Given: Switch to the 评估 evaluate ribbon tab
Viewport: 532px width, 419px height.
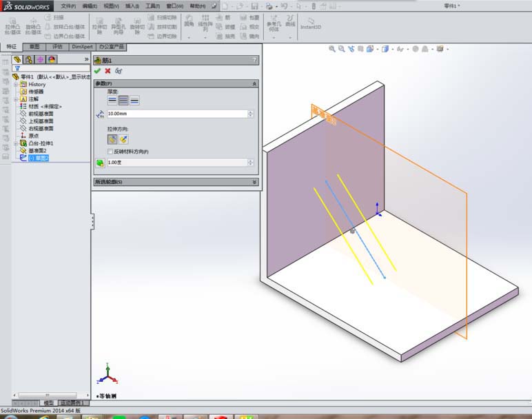Looking at the screenshot, I should (57, 46).
